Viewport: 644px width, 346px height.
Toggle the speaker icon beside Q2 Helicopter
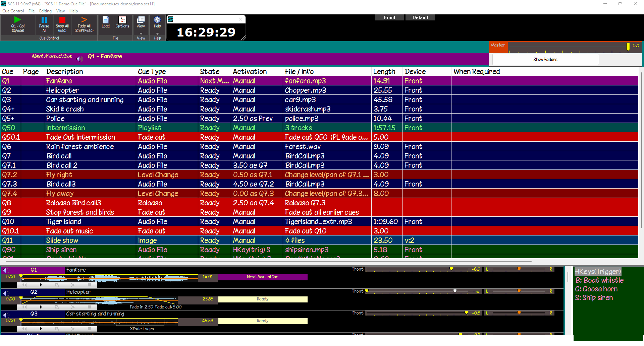(6, 293)
